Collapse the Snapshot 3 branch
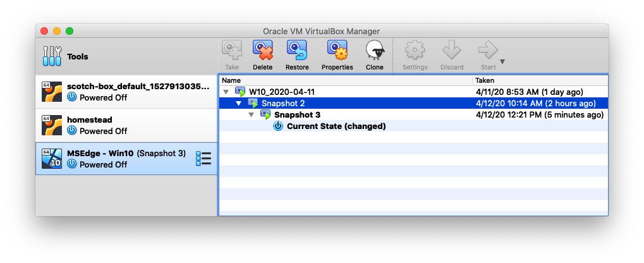 point(252,115)
